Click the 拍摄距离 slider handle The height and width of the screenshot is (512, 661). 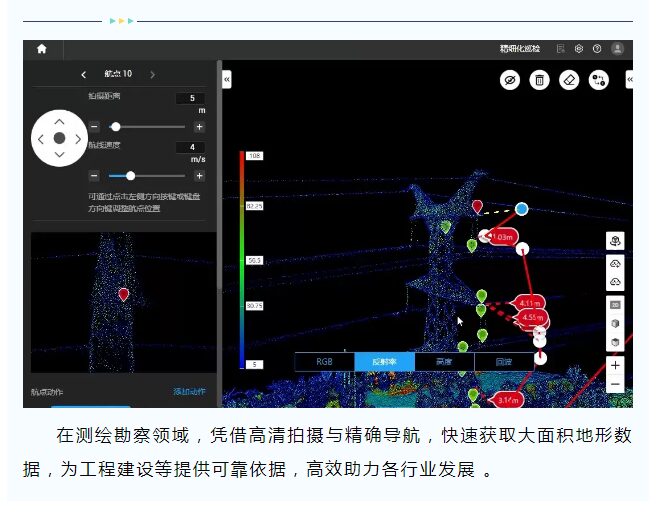coord(116,127)
